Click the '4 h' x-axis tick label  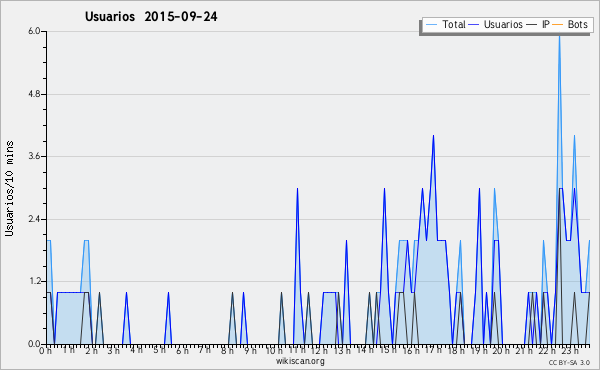pyautogui.click(x=137, y=350)
